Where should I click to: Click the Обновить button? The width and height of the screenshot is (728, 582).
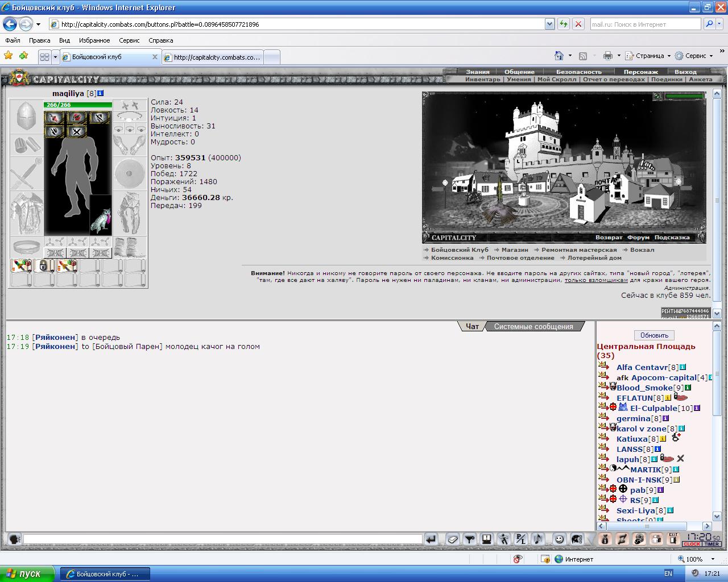click(654, 335)
